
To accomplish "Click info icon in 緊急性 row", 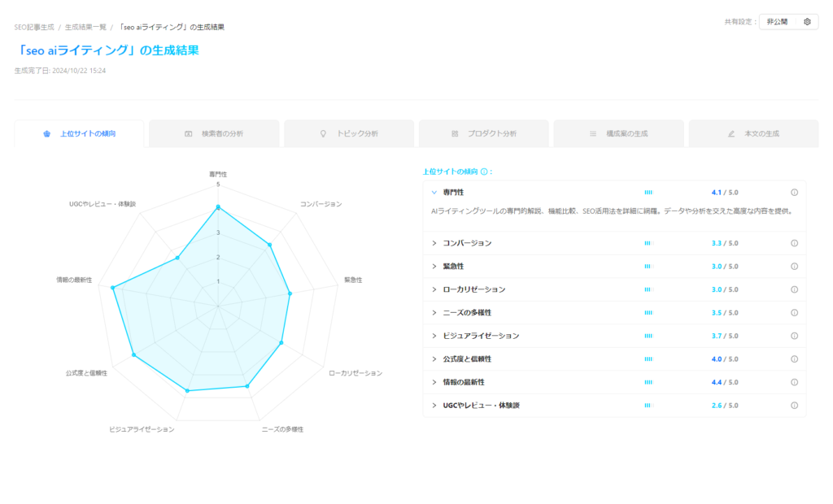I will (794, 267).
